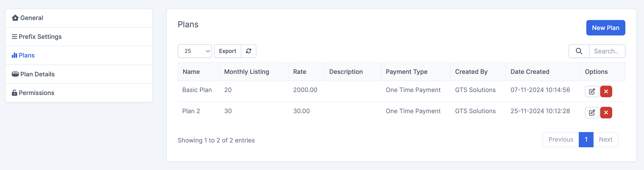The width and height of the screenshot is (644, 170).
Task: Sort by the Rate column header
Action: click(x=300, y=72)
